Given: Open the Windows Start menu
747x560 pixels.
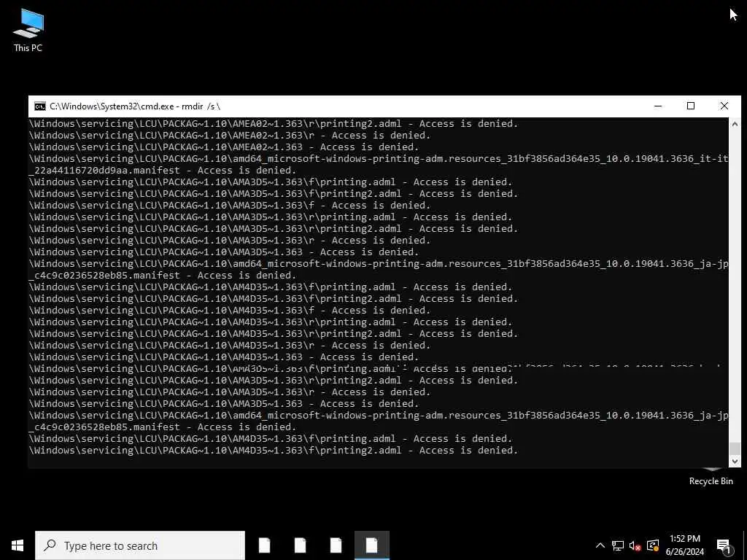Looking at the screenshot, I should tap(18, 545).
